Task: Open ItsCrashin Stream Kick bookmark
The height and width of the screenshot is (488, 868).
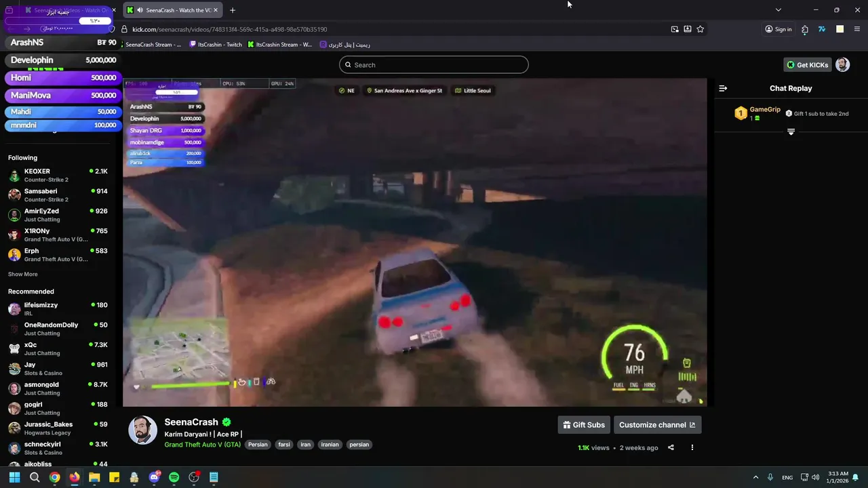Action: (280, 45)
